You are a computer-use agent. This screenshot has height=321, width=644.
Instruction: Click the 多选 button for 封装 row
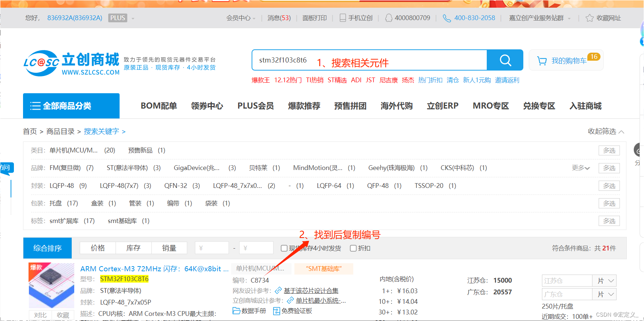click(609, 186)
